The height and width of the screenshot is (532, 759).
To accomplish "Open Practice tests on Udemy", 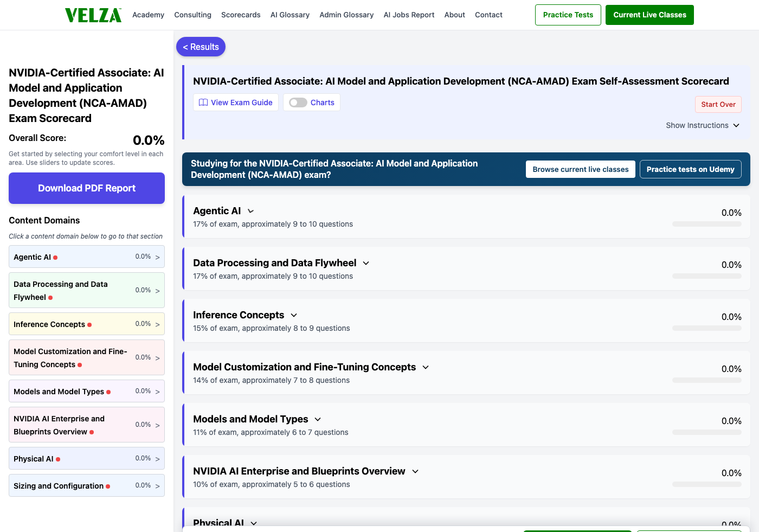I will point(691,169).
